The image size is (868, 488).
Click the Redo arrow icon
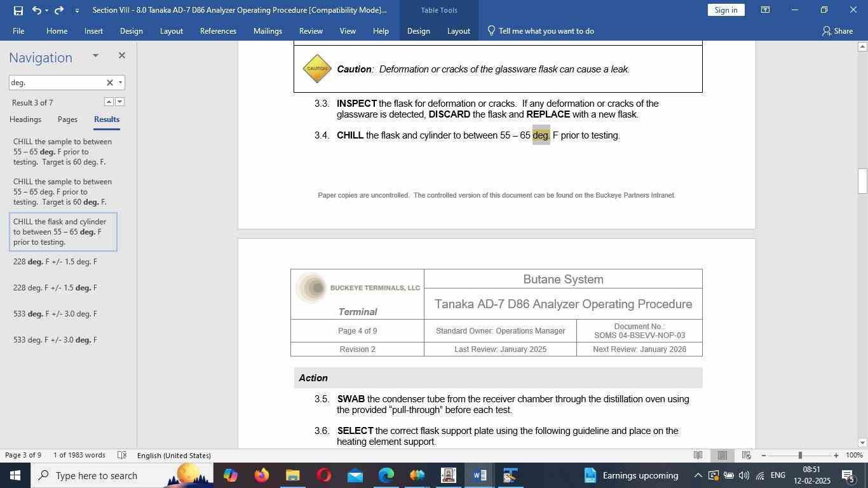[x=59, y=10]
